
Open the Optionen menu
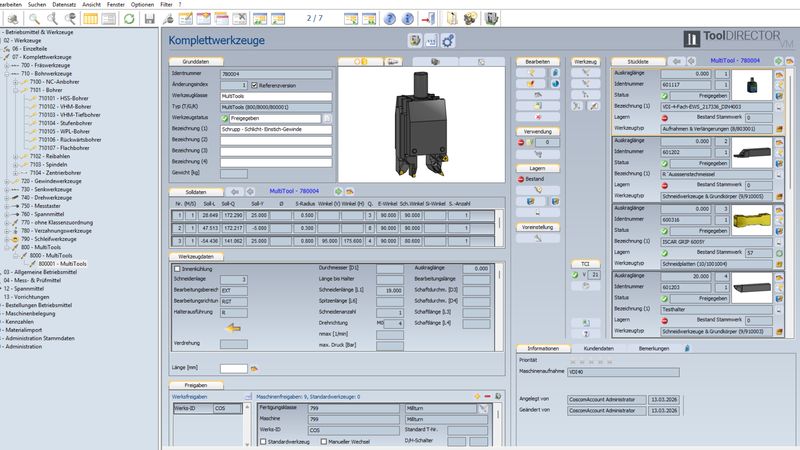(142, 4)
